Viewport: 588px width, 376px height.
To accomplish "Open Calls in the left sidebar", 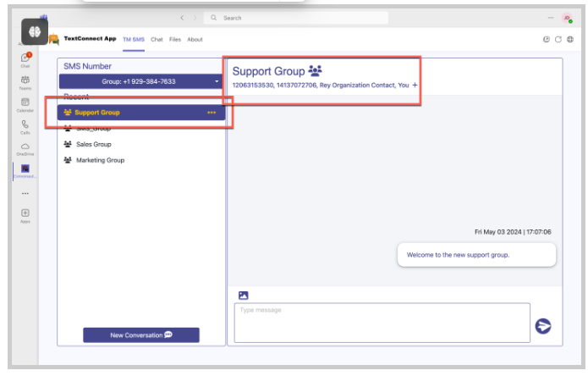I will point(25,126).
